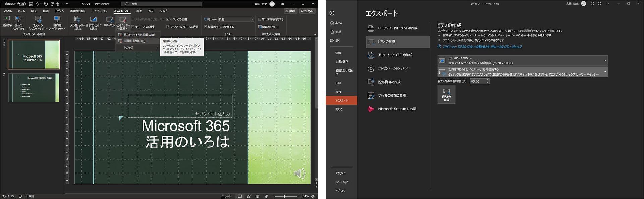This screenshot has width=644, height=199.
Task: Select record from current slide (現在のスライドから記録)
Action: pos(138,35)
